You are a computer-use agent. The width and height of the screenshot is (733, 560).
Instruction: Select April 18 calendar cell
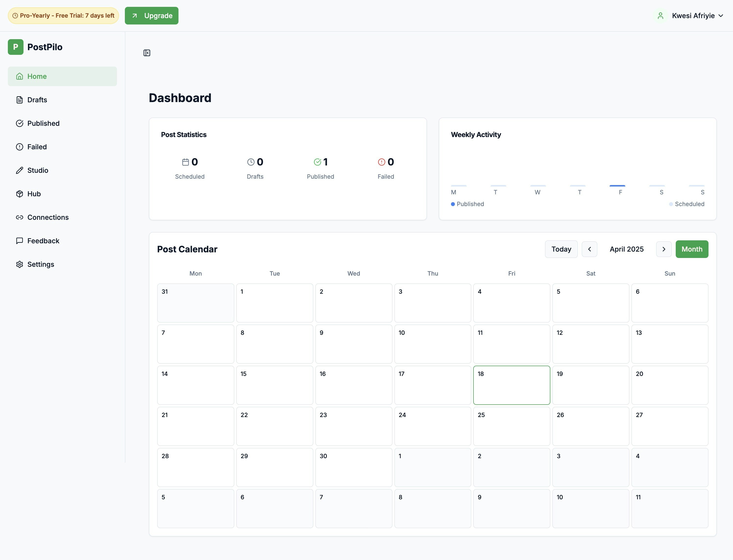pyautogui.click(x=511, y=385)
